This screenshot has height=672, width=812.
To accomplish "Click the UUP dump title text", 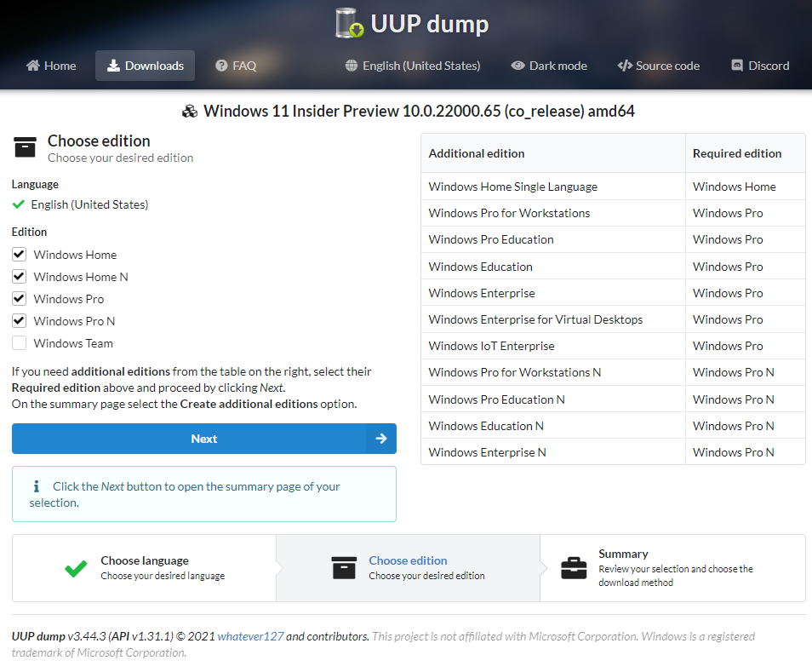I will [429, 24].
